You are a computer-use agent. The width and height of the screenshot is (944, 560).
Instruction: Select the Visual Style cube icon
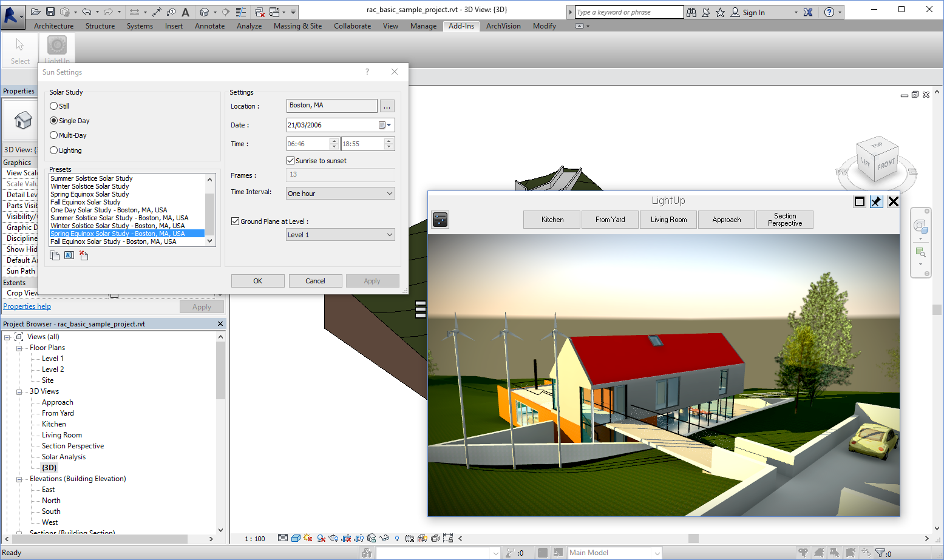(x=296, y=538)
